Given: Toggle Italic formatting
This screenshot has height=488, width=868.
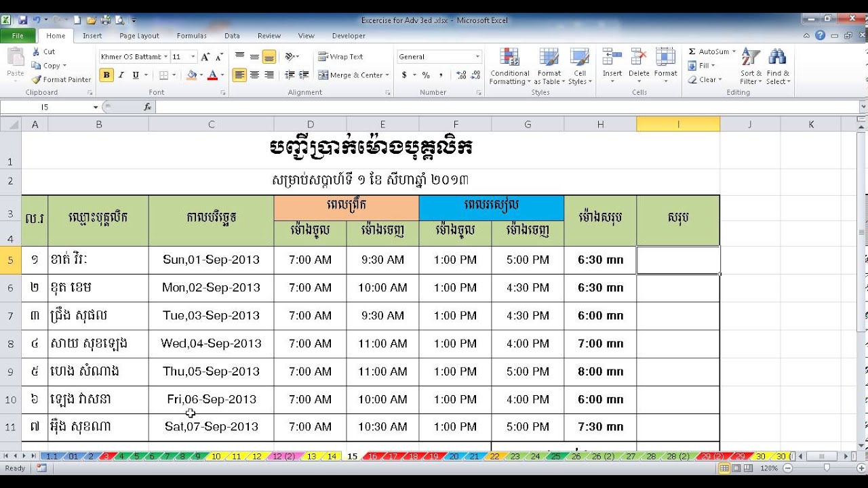Looking at the screenshot, I should (121, 75).
